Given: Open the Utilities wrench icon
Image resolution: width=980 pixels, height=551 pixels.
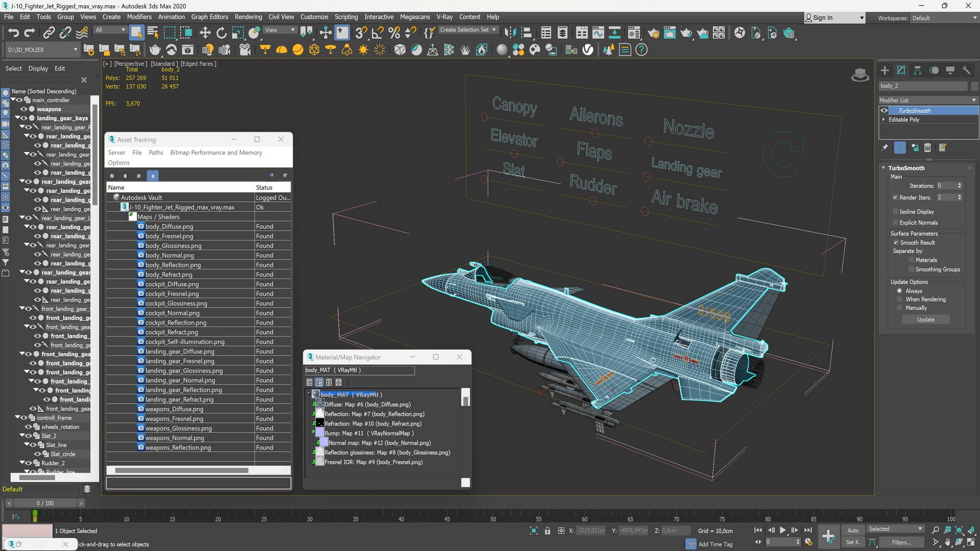Looking at the screenshot, I should click(966, 70).
